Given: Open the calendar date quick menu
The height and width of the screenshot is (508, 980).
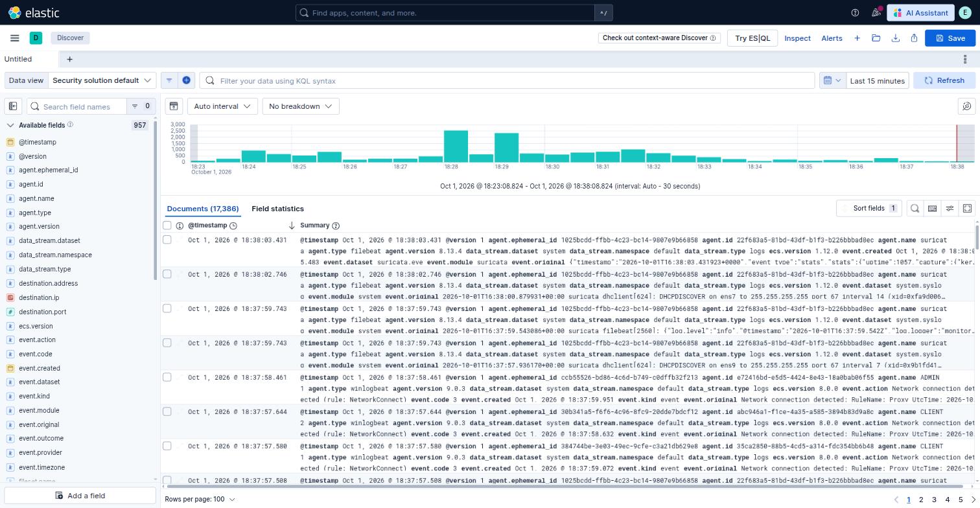Looking at the screenshot, I should click(831, 80).
